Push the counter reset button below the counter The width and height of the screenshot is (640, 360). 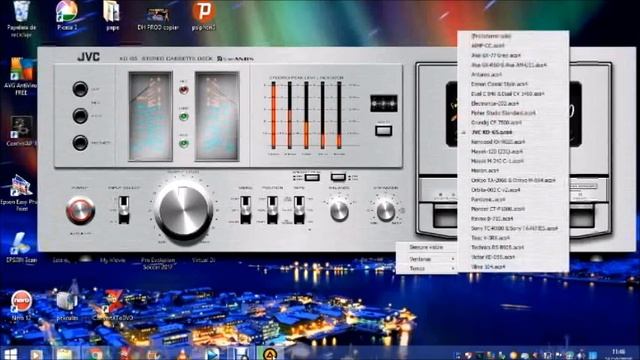point(383,131)
